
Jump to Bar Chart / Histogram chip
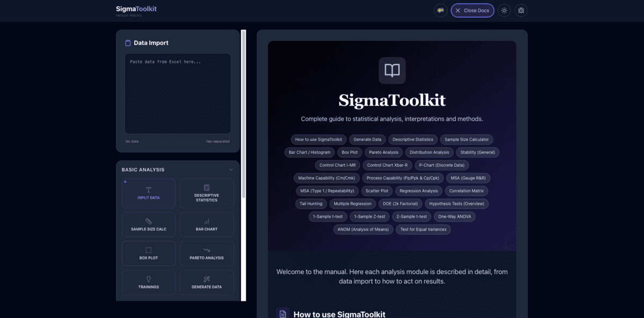pyautogui.click(x=310, y=152)
